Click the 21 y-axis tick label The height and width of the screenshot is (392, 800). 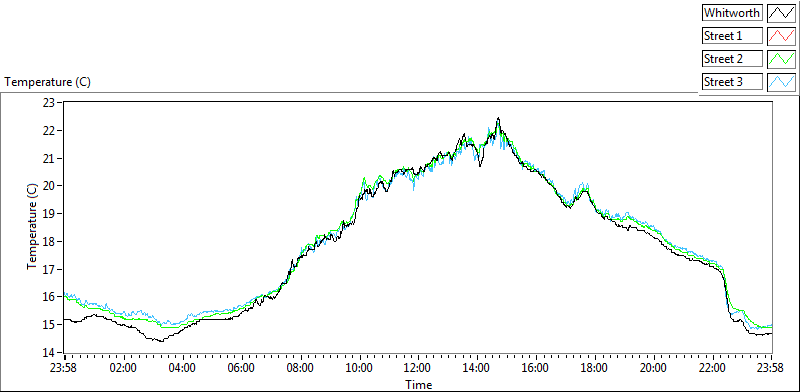click(x=48, y=158)
